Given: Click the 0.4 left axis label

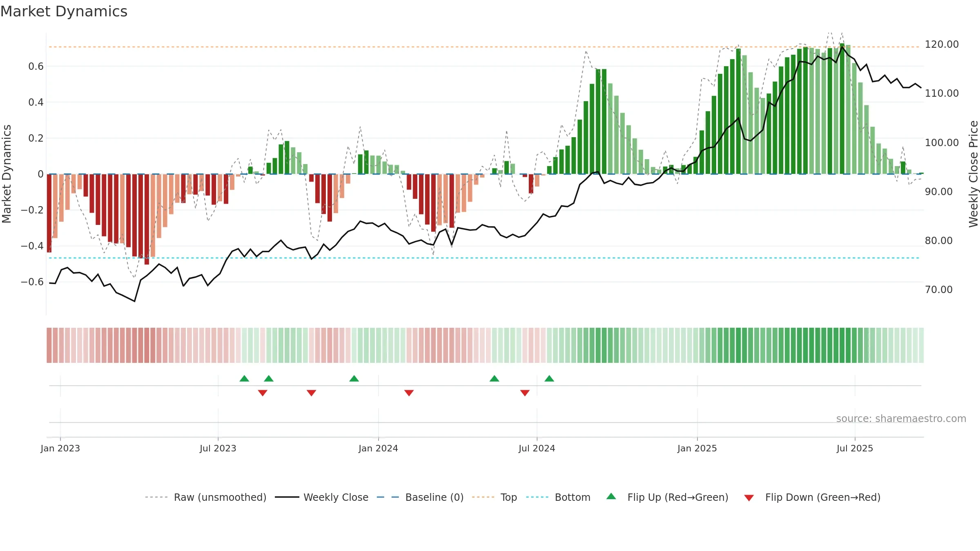Looking at the screenshot, I should (36, 102).
